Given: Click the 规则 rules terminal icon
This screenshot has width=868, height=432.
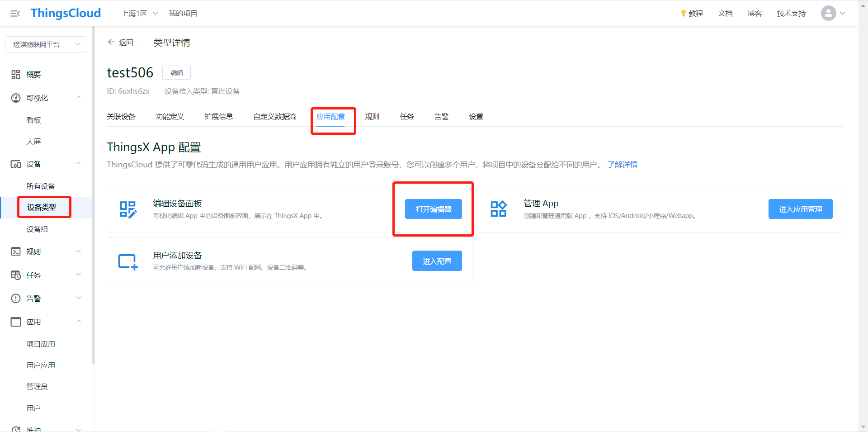Looking at the screenshot, I should (16, 252).
